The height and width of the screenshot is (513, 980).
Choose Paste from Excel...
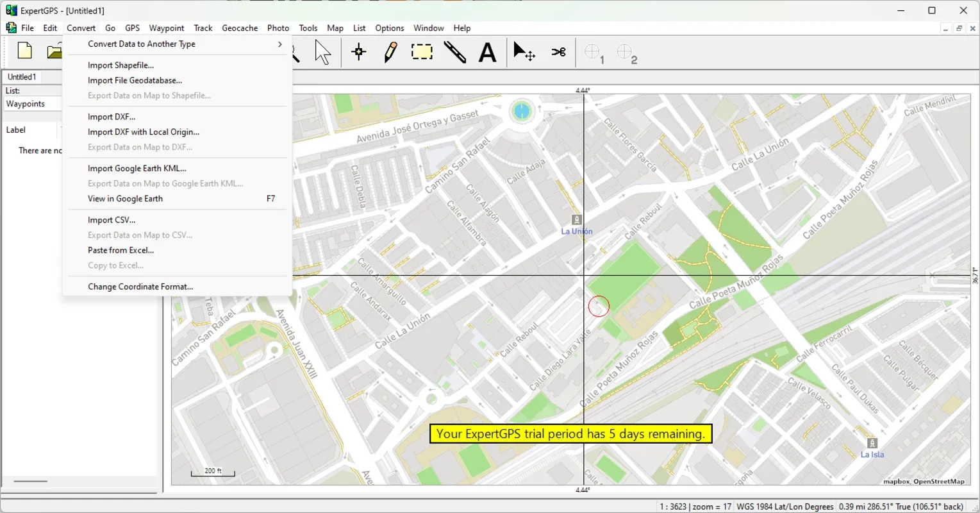(x=178, y=251)
